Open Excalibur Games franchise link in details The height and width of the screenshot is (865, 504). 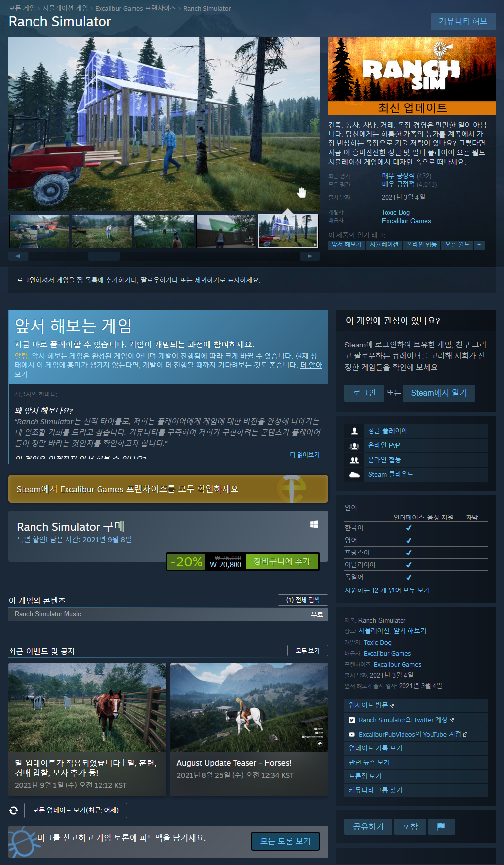(x=398, y=664)
